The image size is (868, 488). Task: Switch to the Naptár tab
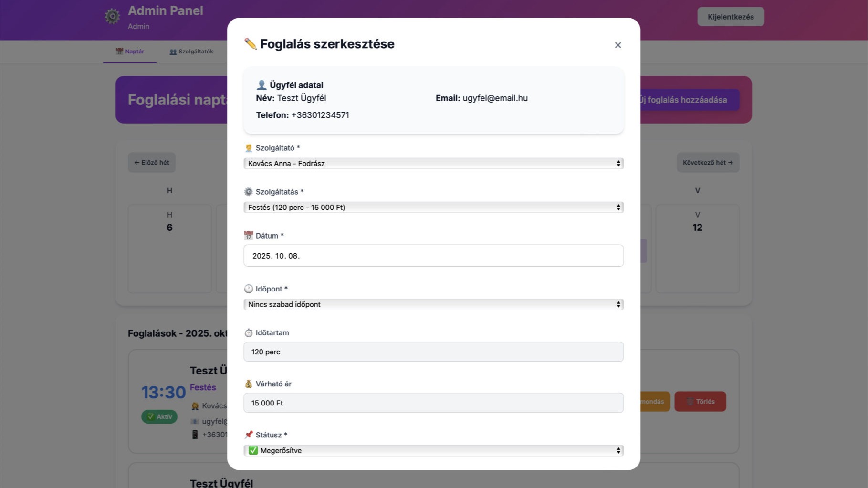tap(130, 52)
